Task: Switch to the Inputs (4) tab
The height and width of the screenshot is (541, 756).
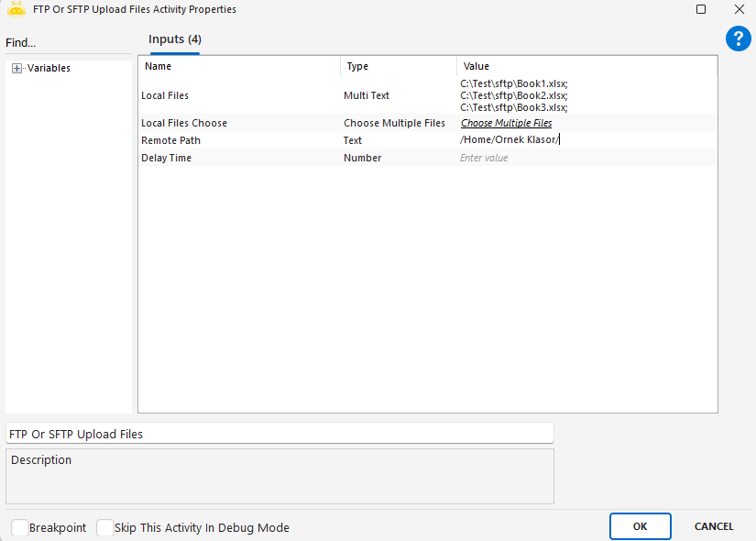Action: click(x=175, y=39)
